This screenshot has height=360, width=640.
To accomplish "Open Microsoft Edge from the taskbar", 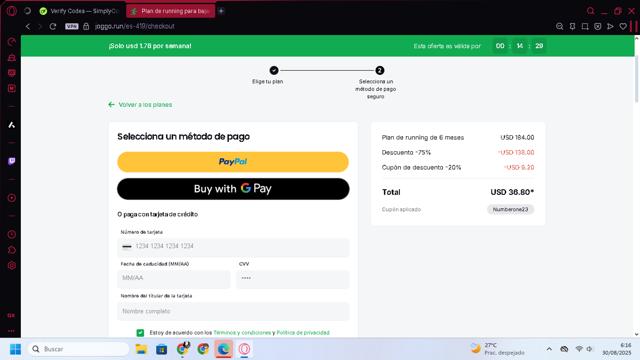I will click(224, 349).
